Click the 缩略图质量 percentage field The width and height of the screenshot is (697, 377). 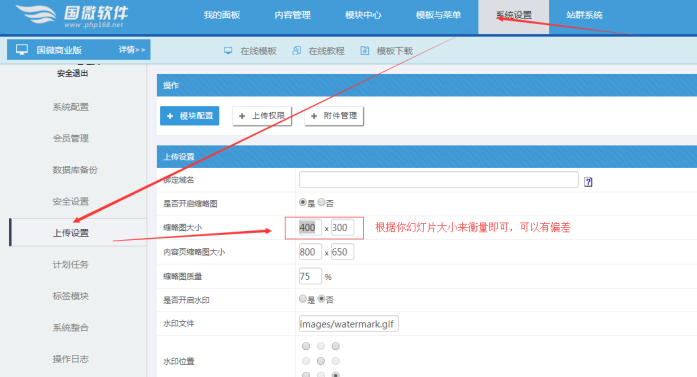pos(310,276)
